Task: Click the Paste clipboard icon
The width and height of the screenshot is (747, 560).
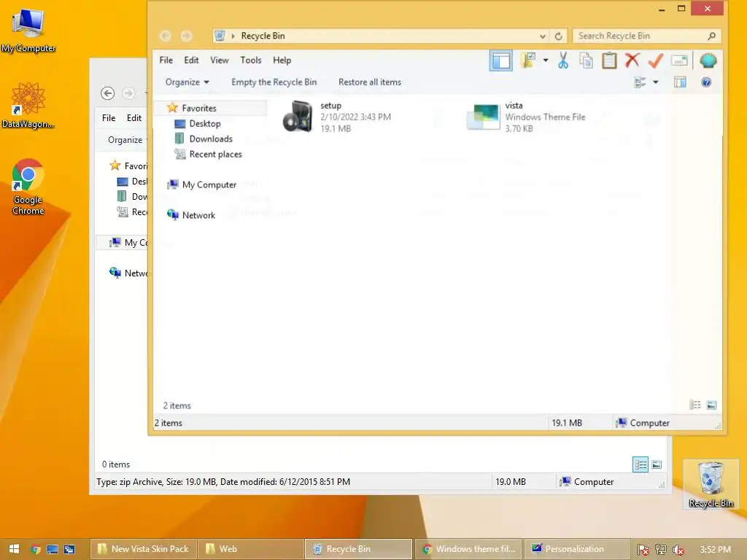Action: click(x=609, y=61)
